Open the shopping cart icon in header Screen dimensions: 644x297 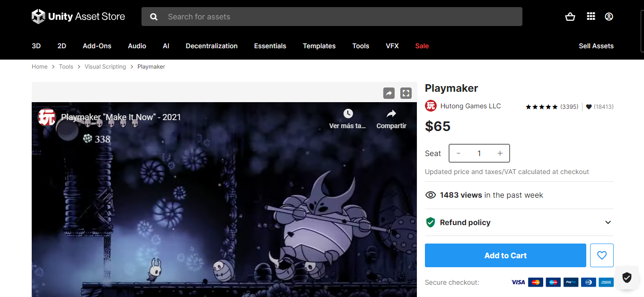click(x=570, y=17)
